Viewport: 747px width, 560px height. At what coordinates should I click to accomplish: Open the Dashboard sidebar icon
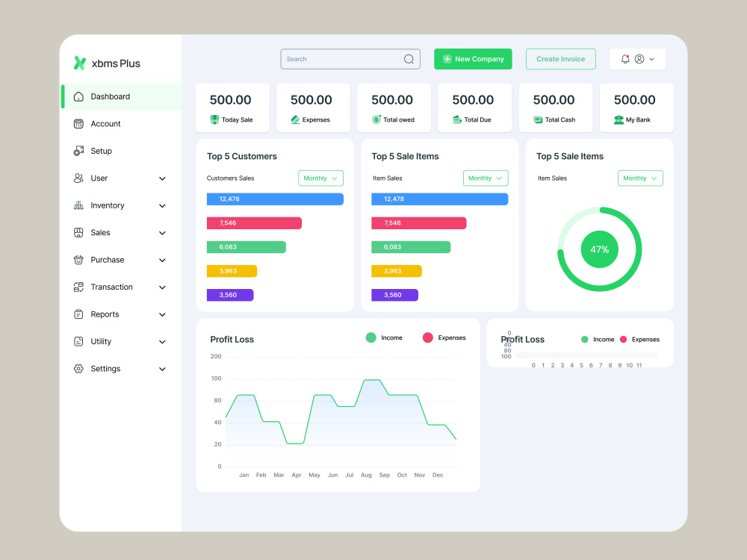[x=79, y=96]
